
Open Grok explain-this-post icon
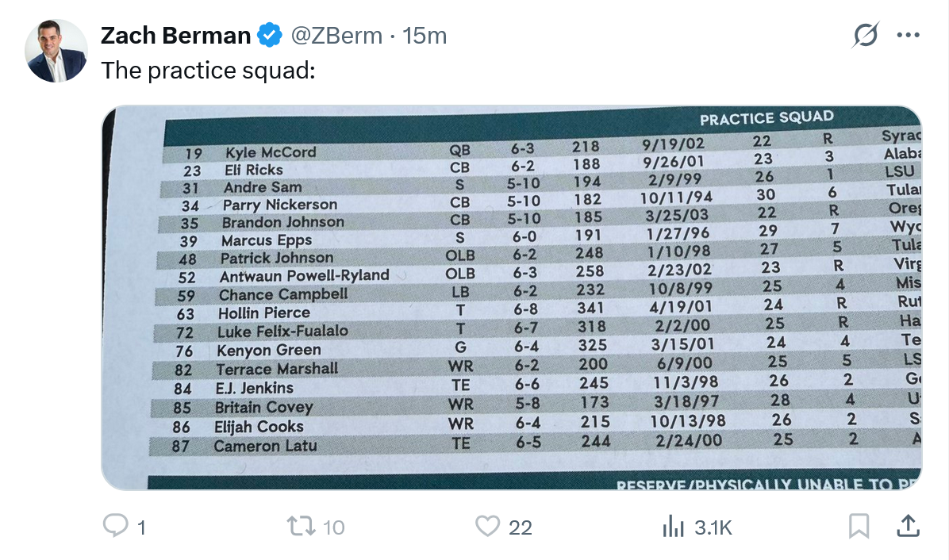866,36
